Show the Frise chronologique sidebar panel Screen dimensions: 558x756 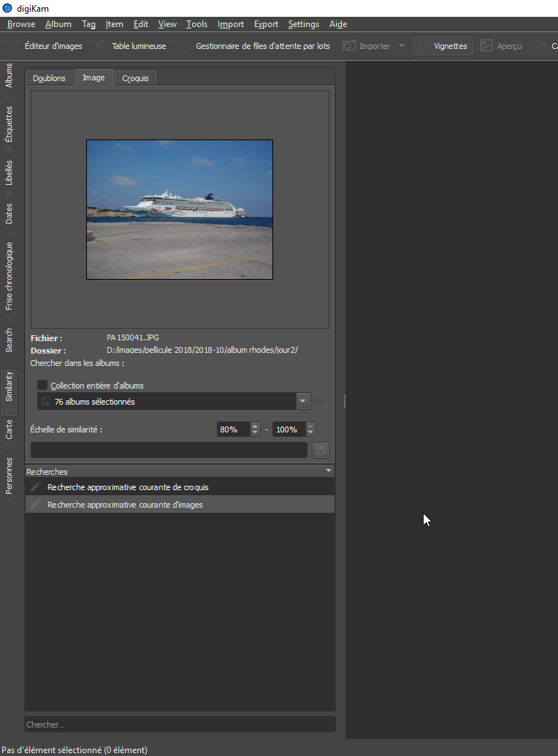[9, 275]
